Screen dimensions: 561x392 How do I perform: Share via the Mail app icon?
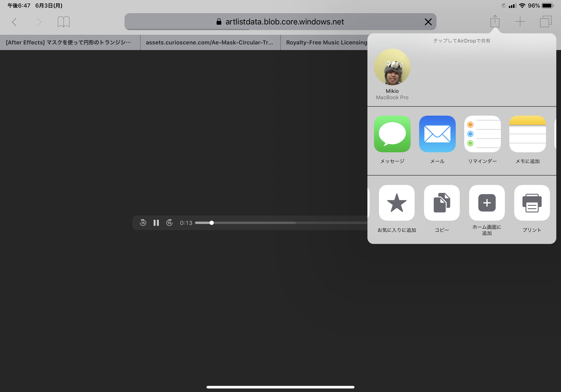pos(437,134)
